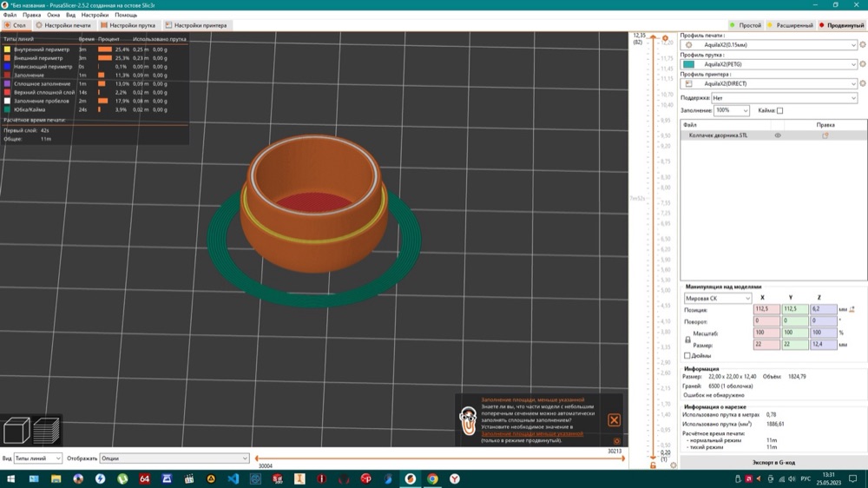Select the layers preview view icon
Image resolution: width=868 pixels, height=488 pixels.
pyautogui.click(x=47, y=431)
